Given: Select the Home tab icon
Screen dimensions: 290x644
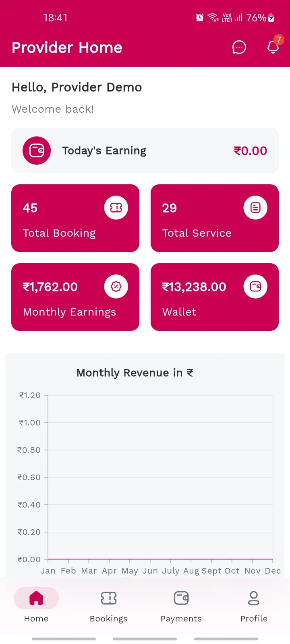Looking at the screenshot, I should tap(36, 598).
